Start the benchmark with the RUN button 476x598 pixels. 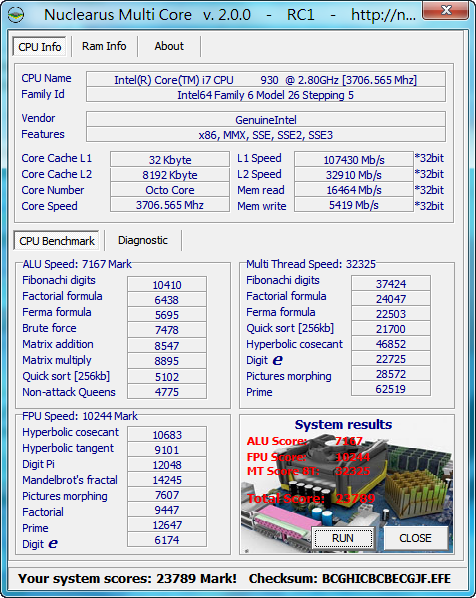click(343, 538)
